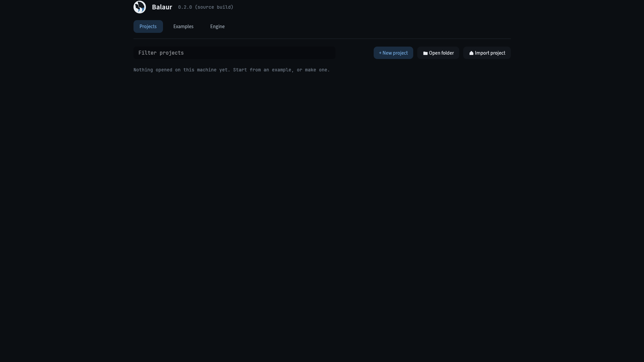Click the Balaur app title
The height and width of the screenshot is (362, 644).
pyautogui.click(x=162, y=7)
